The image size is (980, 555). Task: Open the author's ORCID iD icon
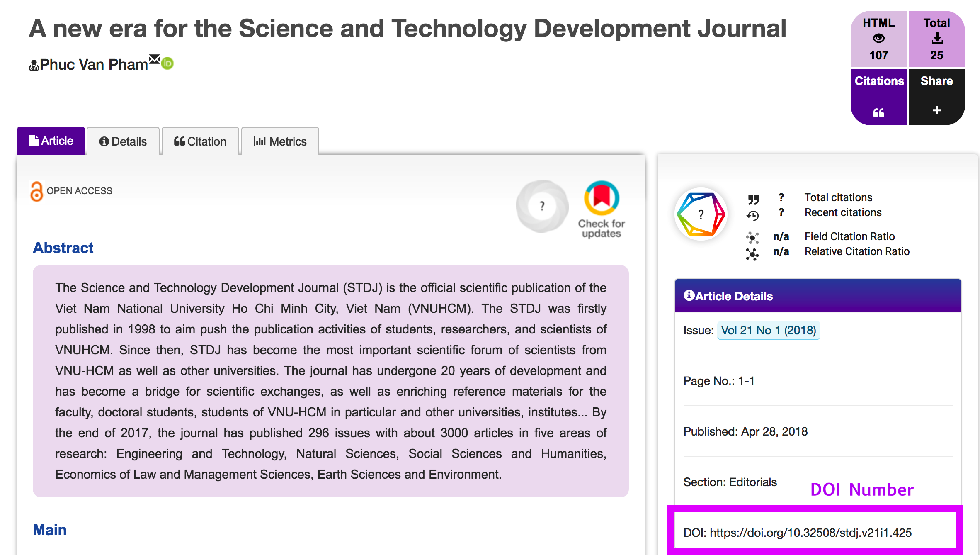[167, 63]
